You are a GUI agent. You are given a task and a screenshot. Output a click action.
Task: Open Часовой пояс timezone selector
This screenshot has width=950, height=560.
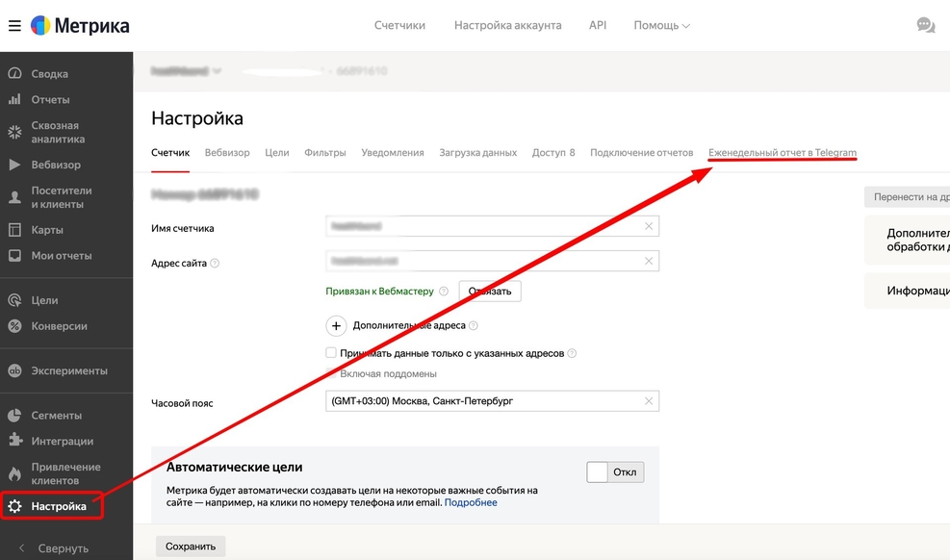pyautogui.click(x=492, y=401)
